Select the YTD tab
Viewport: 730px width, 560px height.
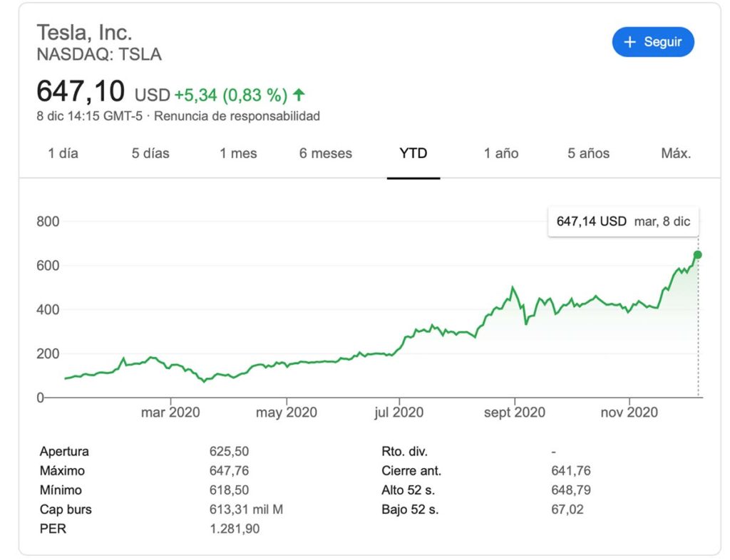(413, 153)
